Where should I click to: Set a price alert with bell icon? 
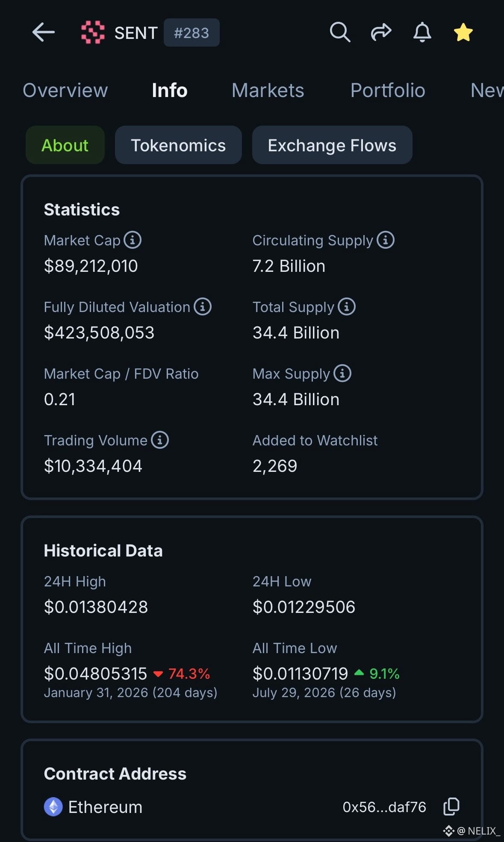tap(422, 32)
